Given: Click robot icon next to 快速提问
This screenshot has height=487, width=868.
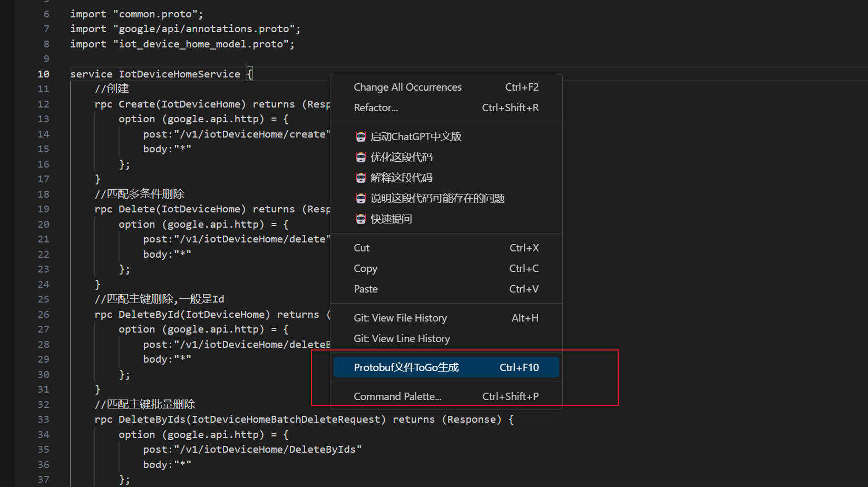Looking at the screenshot, I should point(360,219).
